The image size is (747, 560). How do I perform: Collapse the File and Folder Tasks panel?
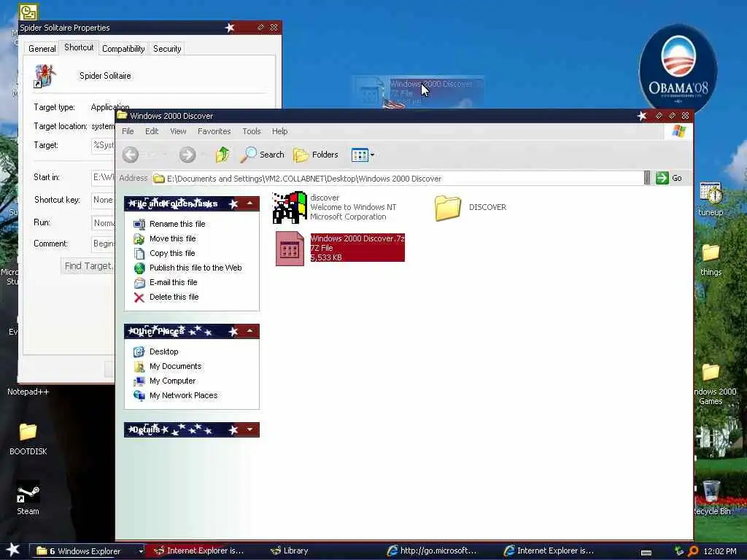click(x=249, y=203)
